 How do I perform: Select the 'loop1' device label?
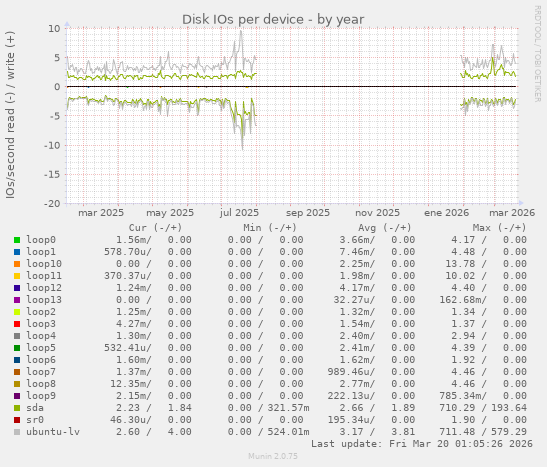(41, 252)
